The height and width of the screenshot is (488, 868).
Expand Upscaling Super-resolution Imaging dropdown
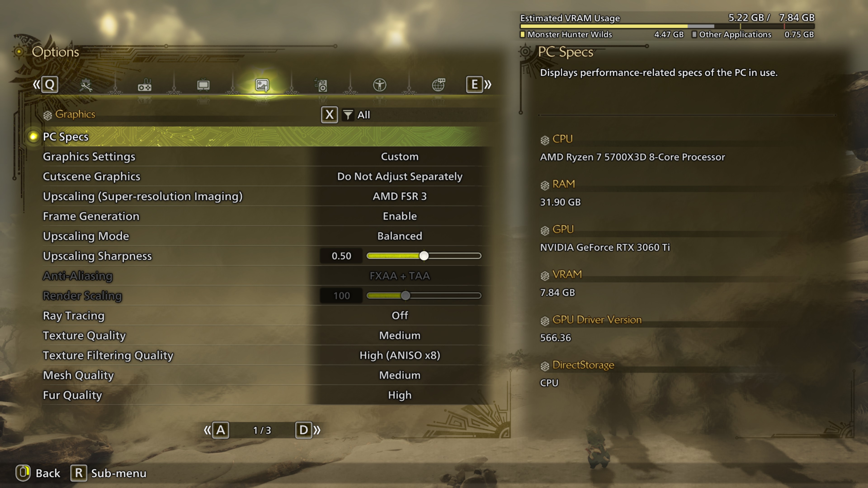point(399,196)
